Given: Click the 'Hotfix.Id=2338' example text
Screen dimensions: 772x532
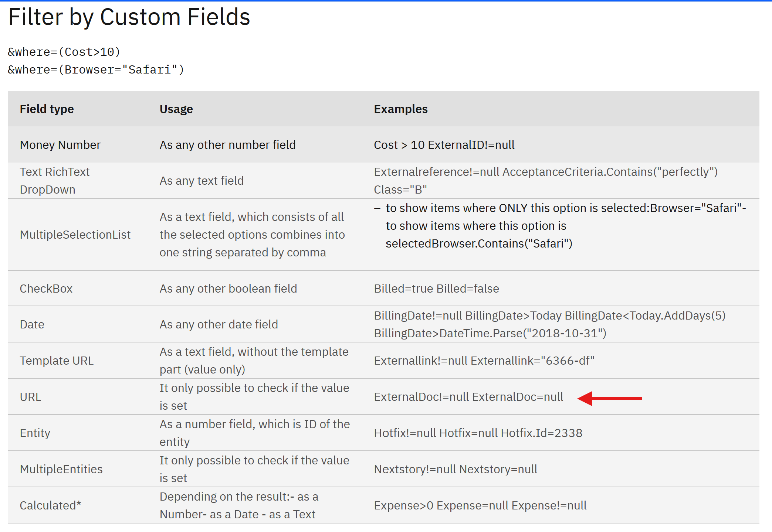Looking at the screenshot, I should pyautogui.click(x=541, y=433).
